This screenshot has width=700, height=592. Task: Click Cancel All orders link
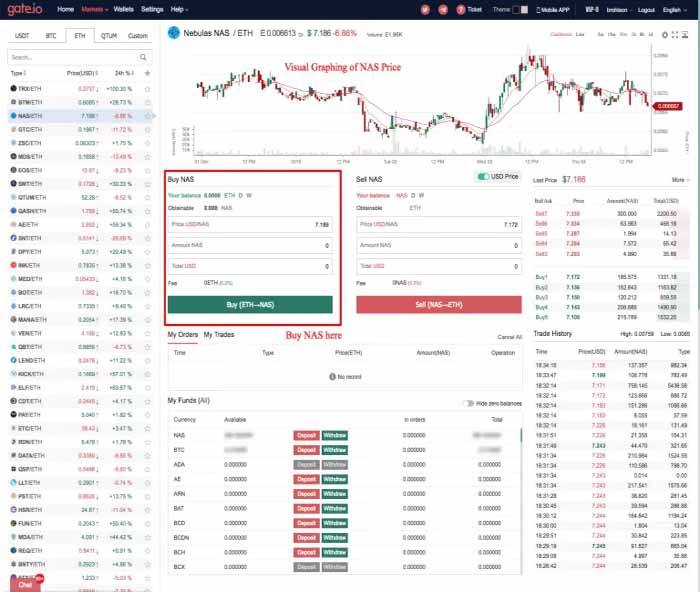[x=509, y=337]
